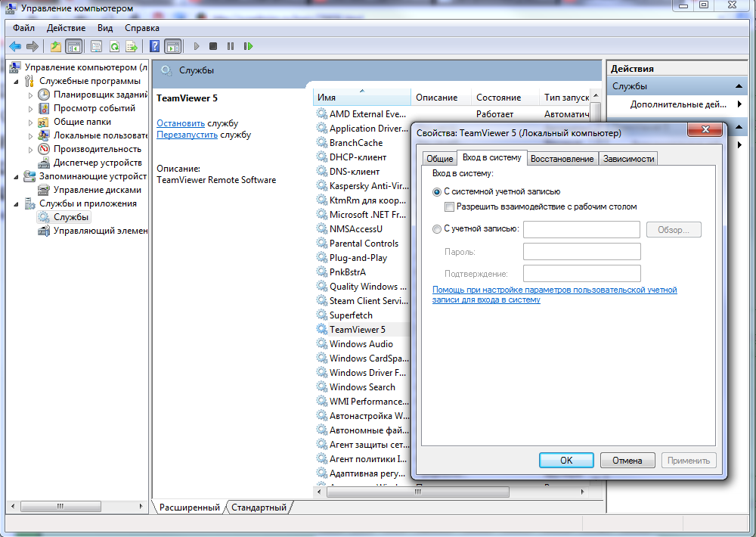This screenshot has height=537, width=756.
Task: Restart the service with the restart icon
Action: (x=248, y=46)
